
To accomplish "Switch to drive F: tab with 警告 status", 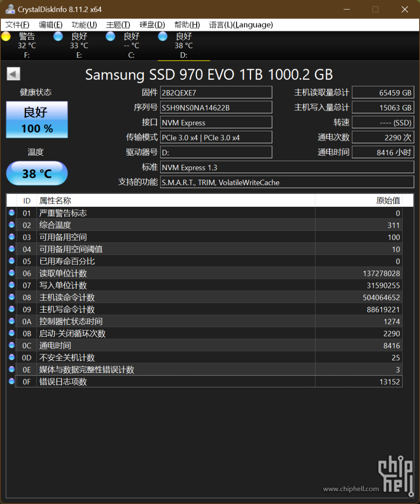I will (27, 45).
